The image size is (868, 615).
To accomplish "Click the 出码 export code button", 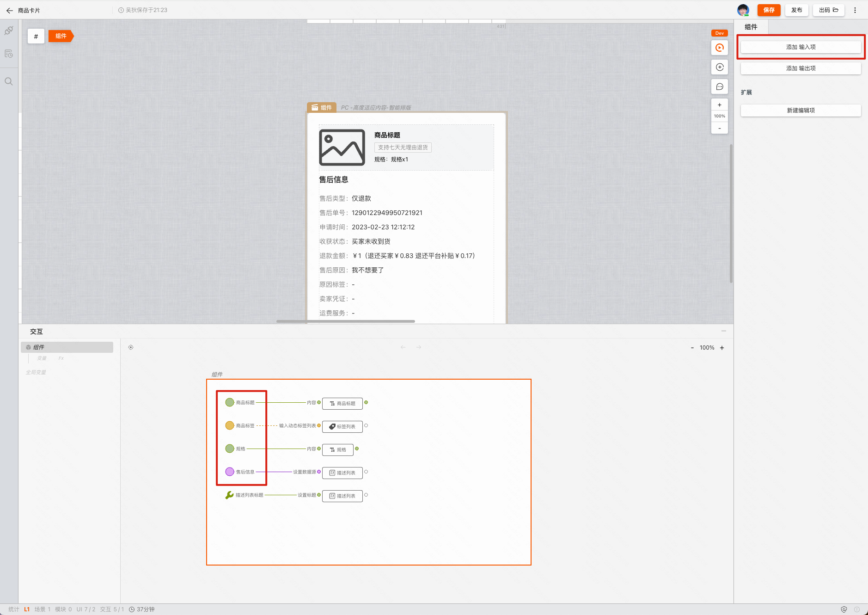I will [829, 10].
